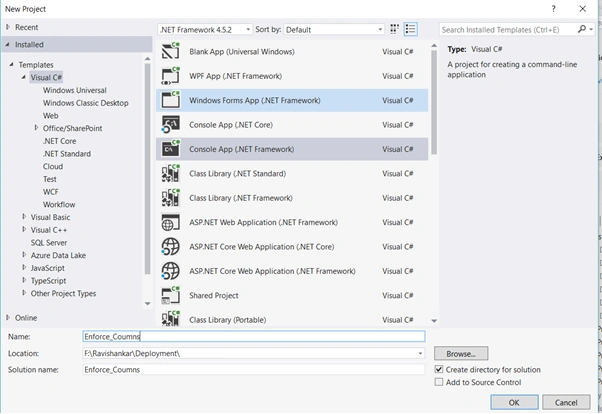Image resolution: width=602 pixels, height=414 pixels.
Task: Click the Class Library (.NET Standard) icon
Action: tap(170, 174)
